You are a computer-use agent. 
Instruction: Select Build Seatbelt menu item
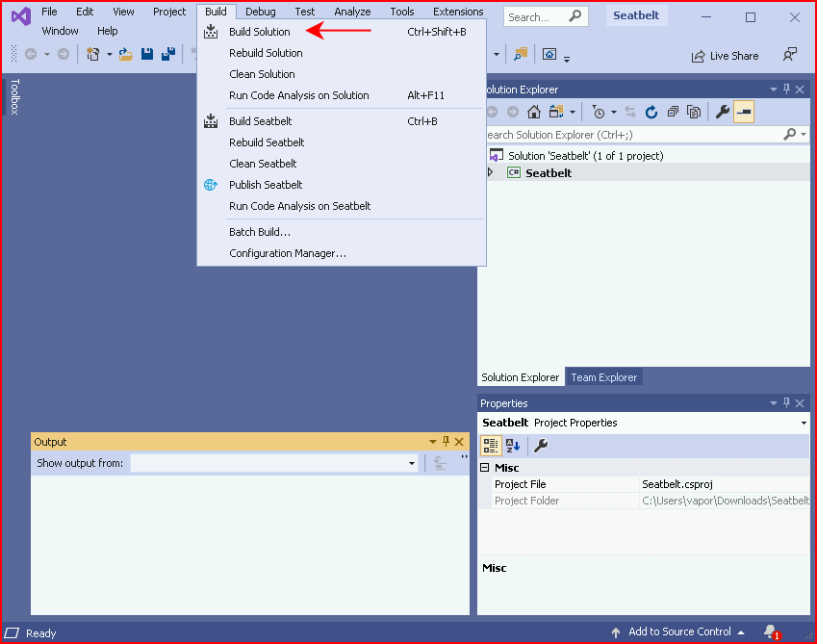[x=342, y=121]
